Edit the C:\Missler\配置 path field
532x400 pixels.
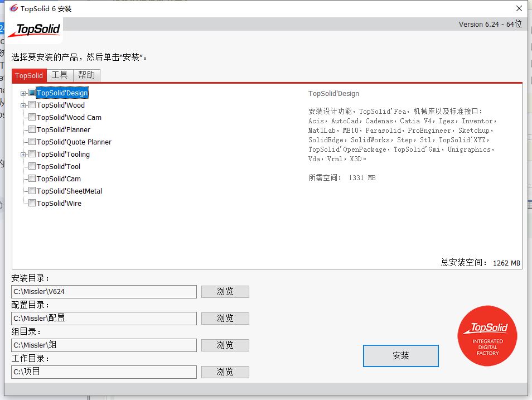104,319
